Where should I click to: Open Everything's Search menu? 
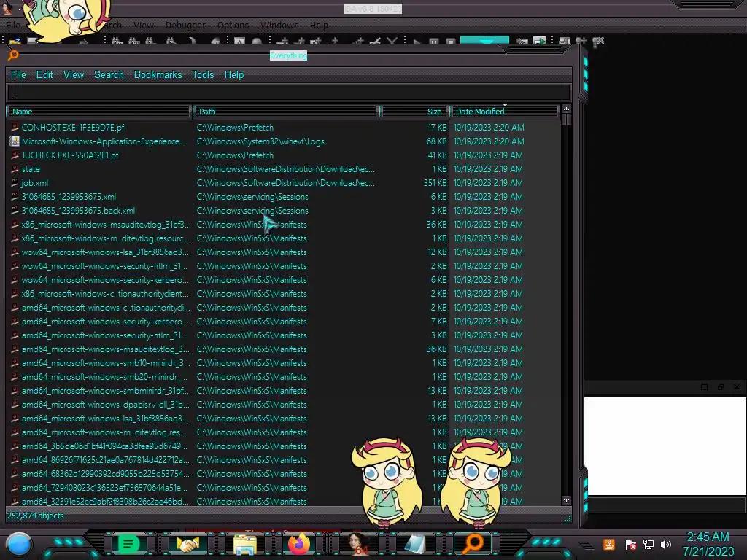coord(109,75)
